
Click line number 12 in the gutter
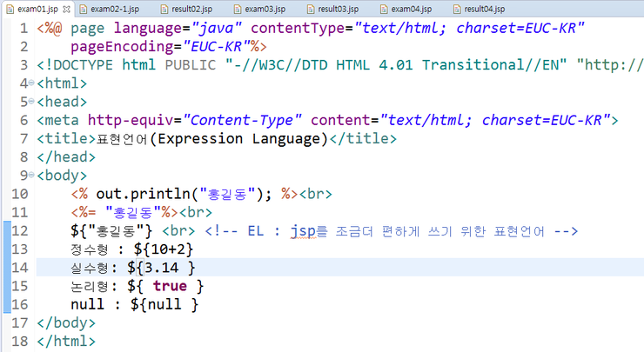pyautogui.click(x=20, y=231)
